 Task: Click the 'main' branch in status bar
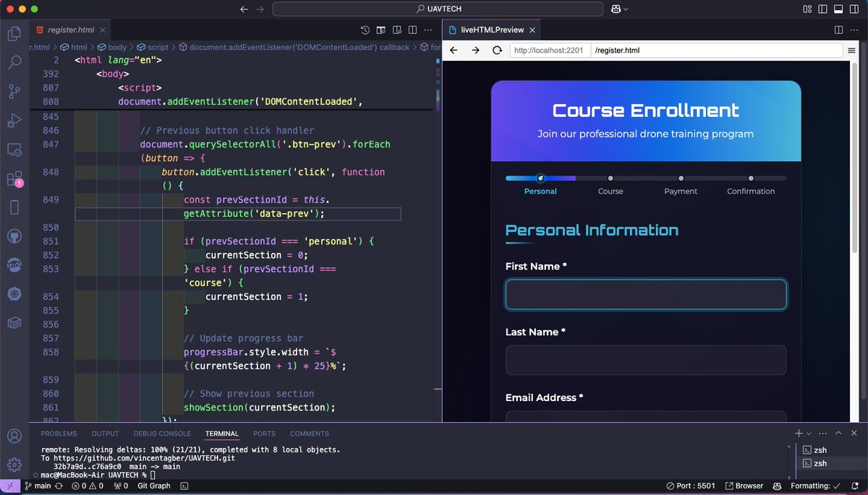pos(38,486)
